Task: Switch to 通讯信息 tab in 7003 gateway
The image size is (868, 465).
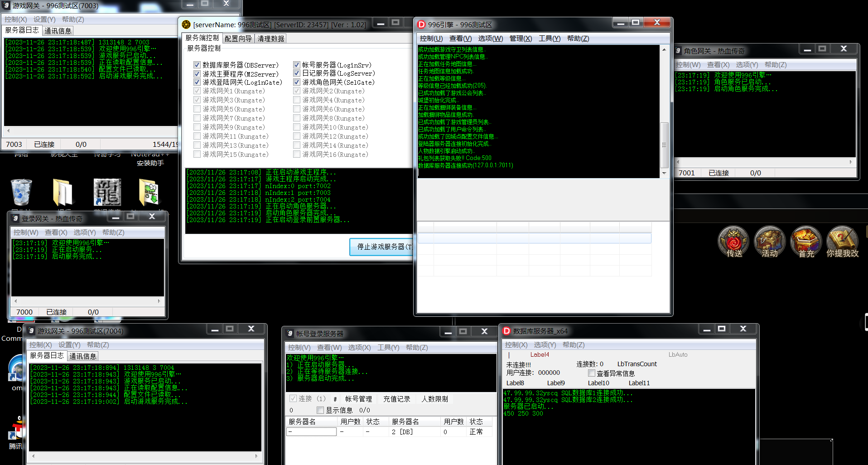Action: tap(58, 31)
